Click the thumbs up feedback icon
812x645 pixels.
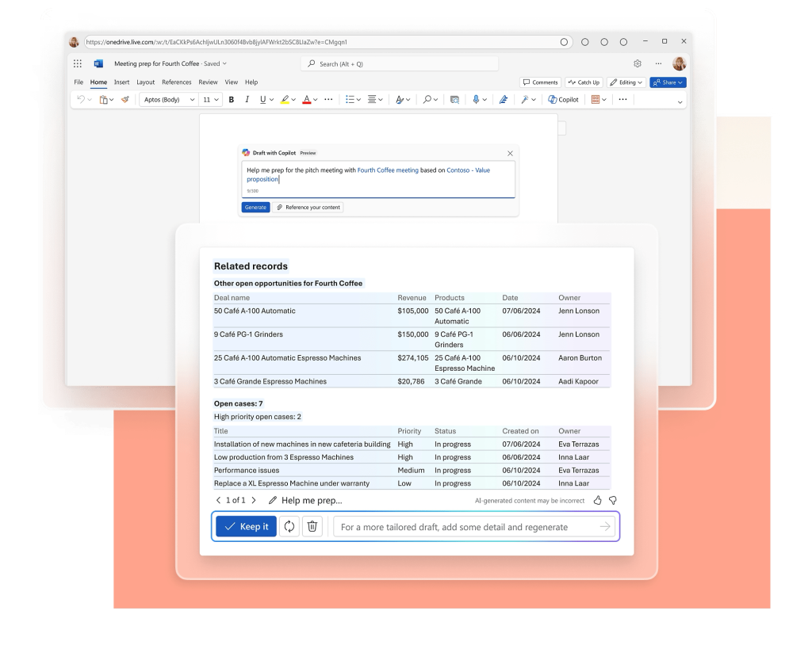tap(598, 500)
